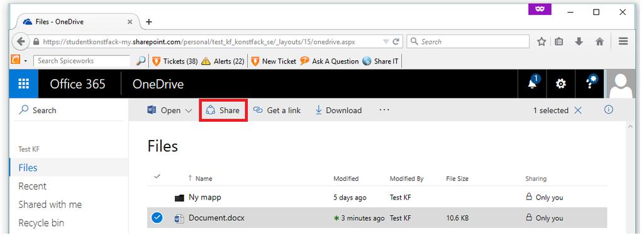Open the details pane info icon

click(609, 110)
